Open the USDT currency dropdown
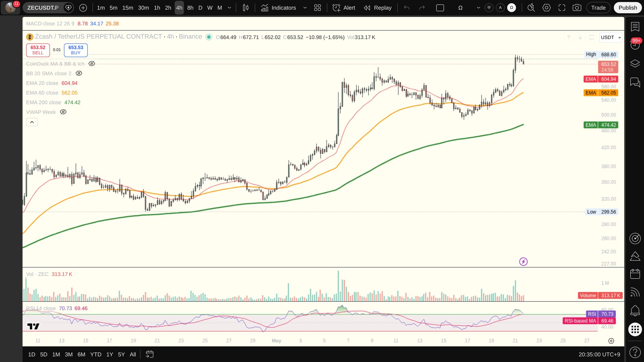Screen dimensions: 644x362 click(x=611, y=37)
